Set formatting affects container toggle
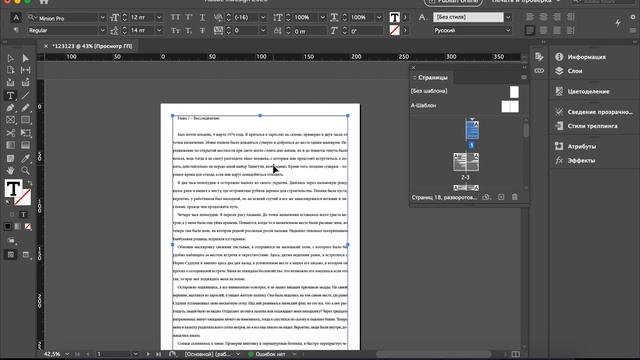640x360 pixels. [x=12, y=215]
